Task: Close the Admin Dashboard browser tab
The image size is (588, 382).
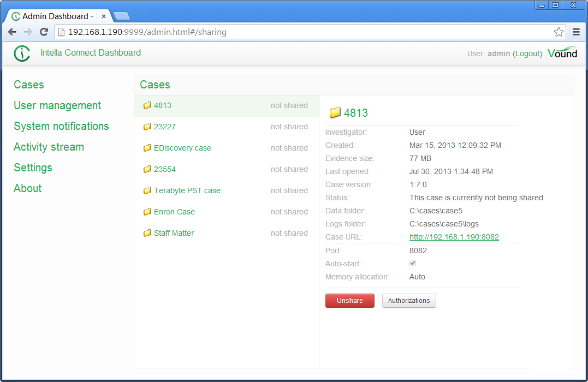Action: (104, 16)
